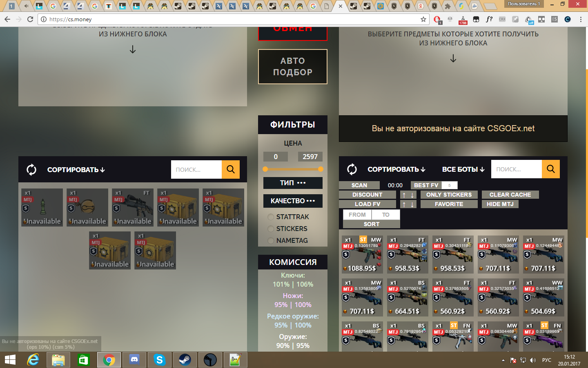This screenshot has width=588, height=368.
Task: View site information next to the URL
Action: (x=44, y=19)
